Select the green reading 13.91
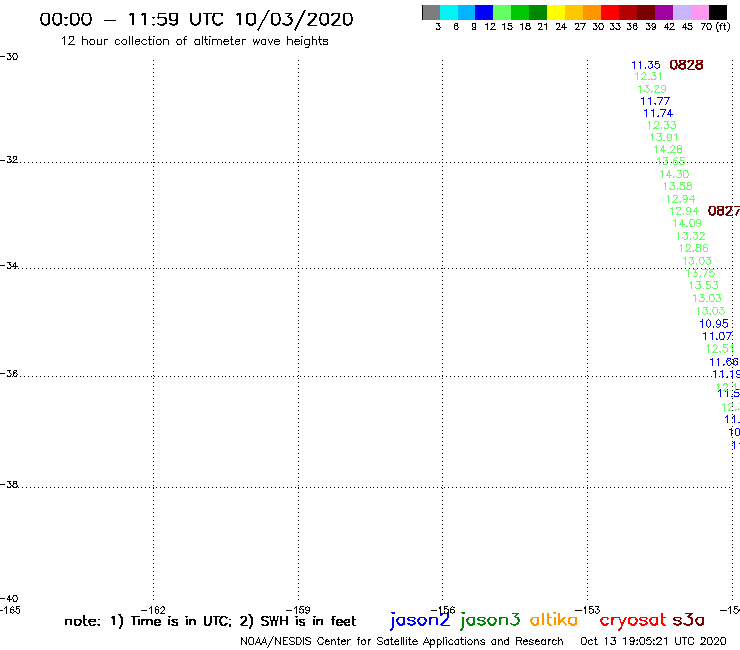The width and height of the screenshot is (740, 650). tap(664, 137)
